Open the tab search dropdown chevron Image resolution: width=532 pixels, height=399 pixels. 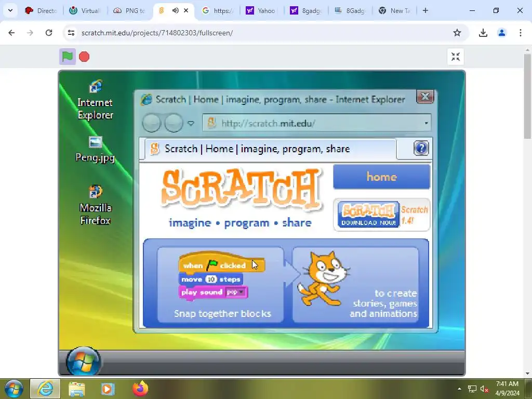coord(10,10)
